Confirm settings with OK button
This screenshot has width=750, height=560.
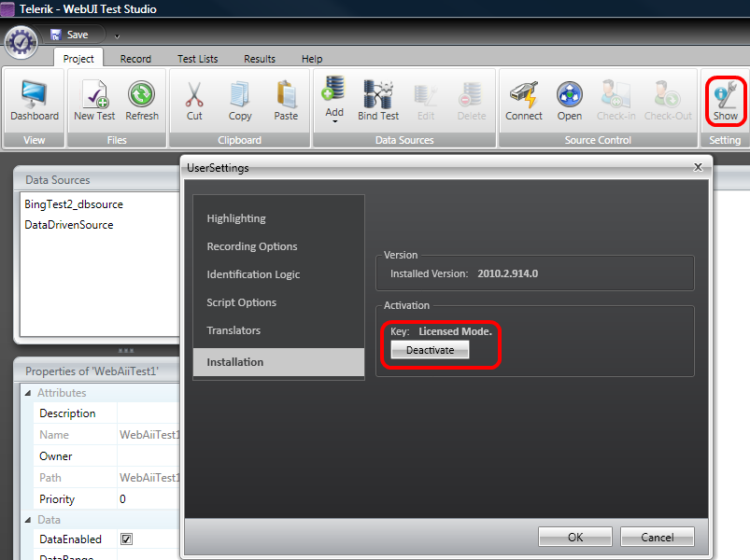[575, 537]
